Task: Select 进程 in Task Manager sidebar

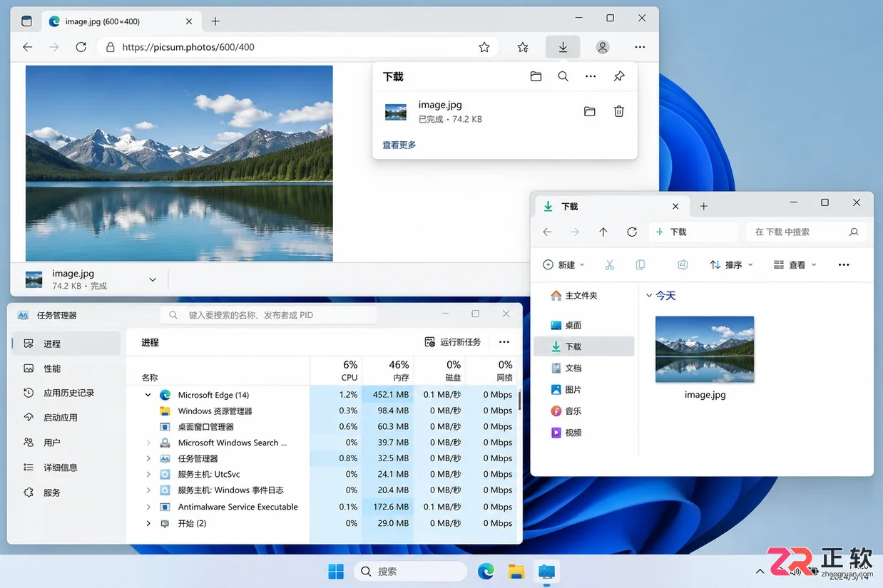Action: tap(66, 344)
